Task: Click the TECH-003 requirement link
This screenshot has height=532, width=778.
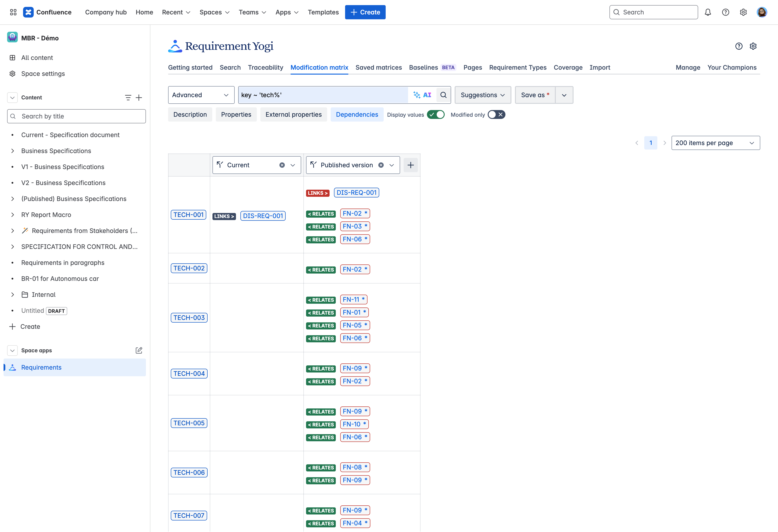Action: coord(189,318)
